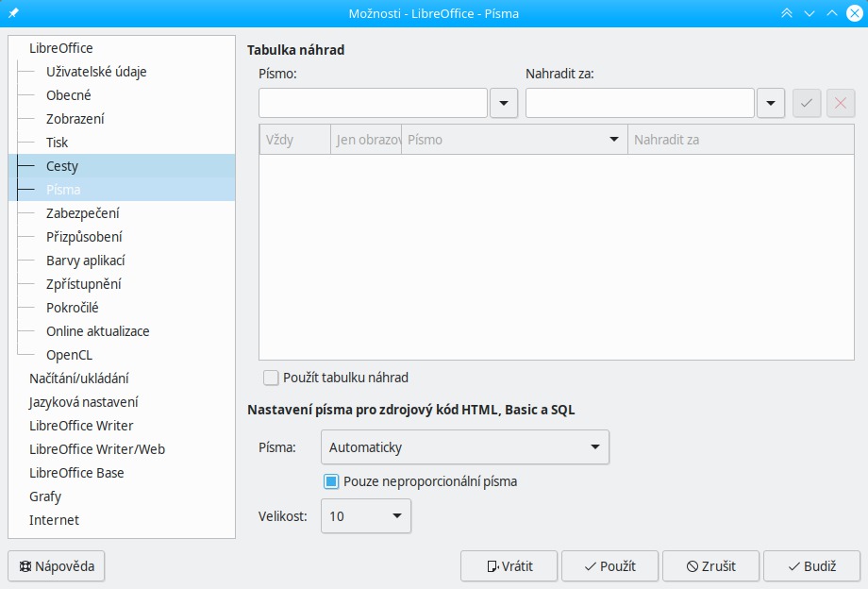Click the 'Použít' apply button
This screenshot has height=589, width=868.
610,566
